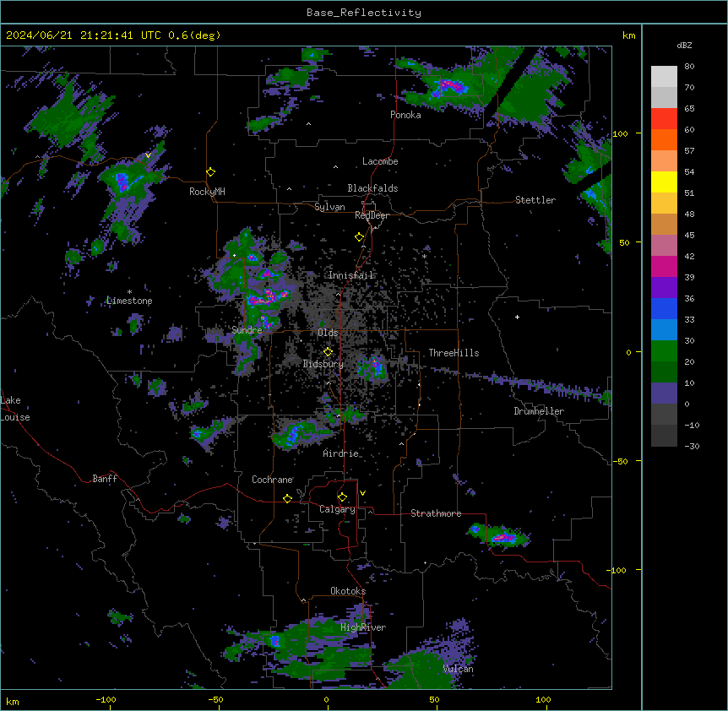Viewport: 728px width, 711px height.
Task: Select the yellow diamond marker below Cochrane
Action: tap(287, 498)
